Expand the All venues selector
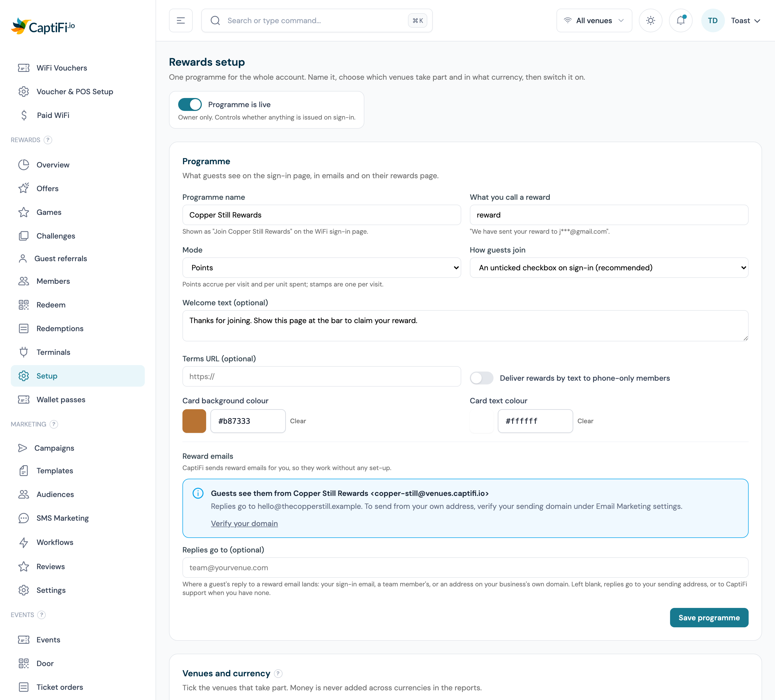775x700 pixels. coord(594,20)
